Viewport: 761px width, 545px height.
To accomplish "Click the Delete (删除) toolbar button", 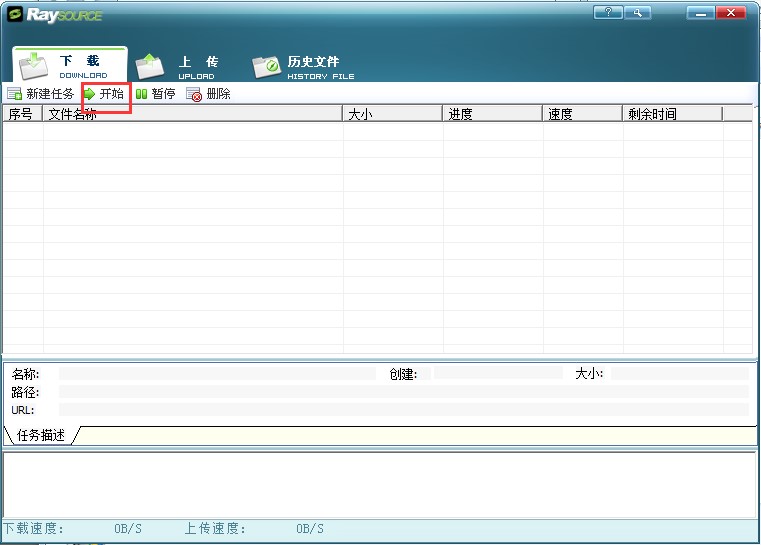I will (209, 94).
